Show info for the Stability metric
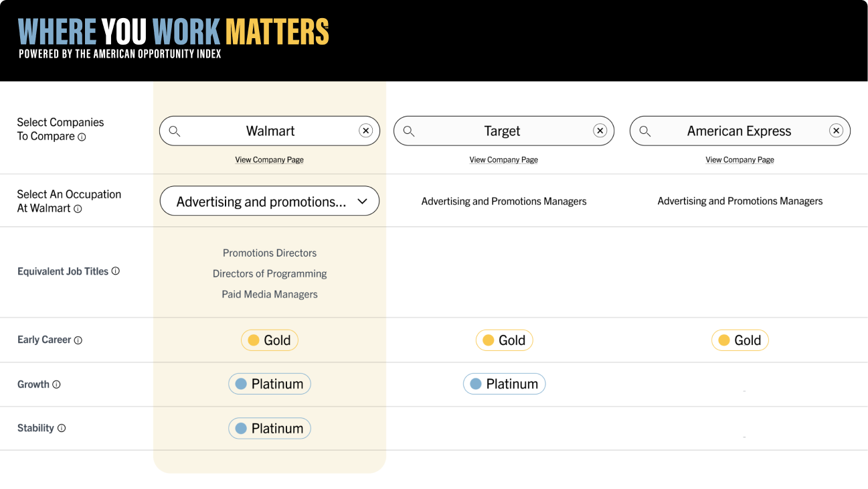This screenshot has height=489, width=868. click(x=62, y=428)
